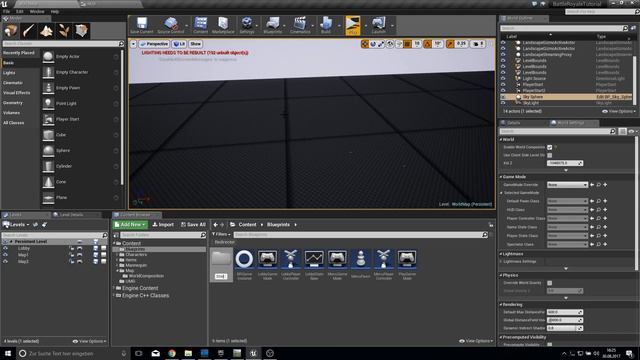Open the Blueprints toolbar icon
The width and height of the screenshot is (640, 360).
273,25
